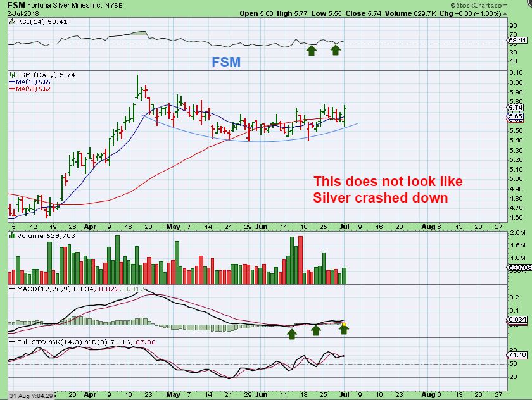The width and height of the screenshot is (532, 400).
Task: Click the up triangle after Chg +0.06
Action: (x=505, y=14)
